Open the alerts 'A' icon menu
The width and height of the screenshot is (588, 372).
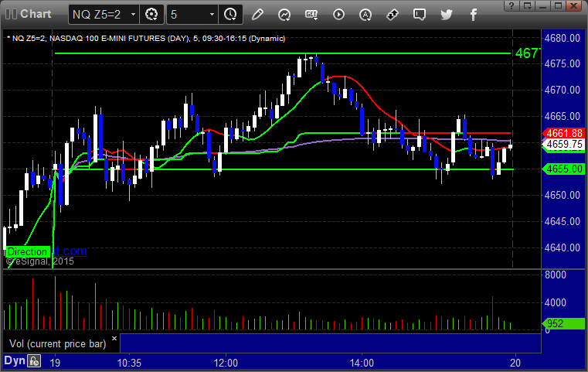pyautogui.click(x=365, y=15)
